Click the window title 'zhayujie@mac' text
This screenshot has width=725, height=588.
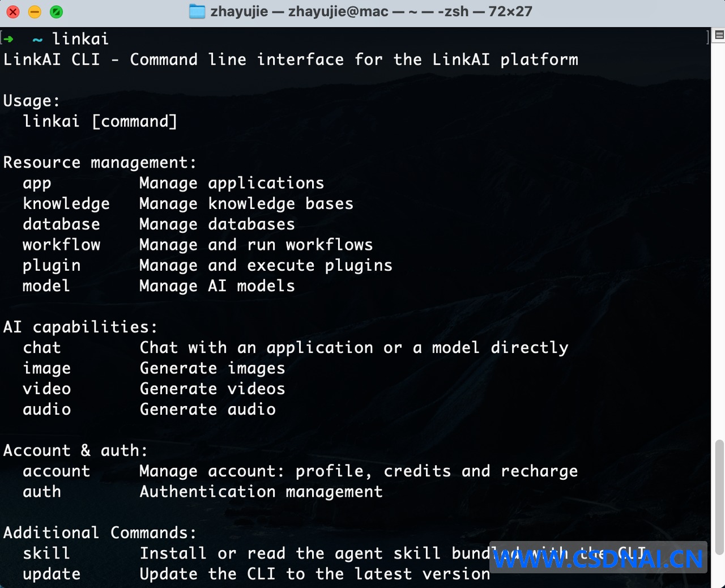(x=338, y=11)
